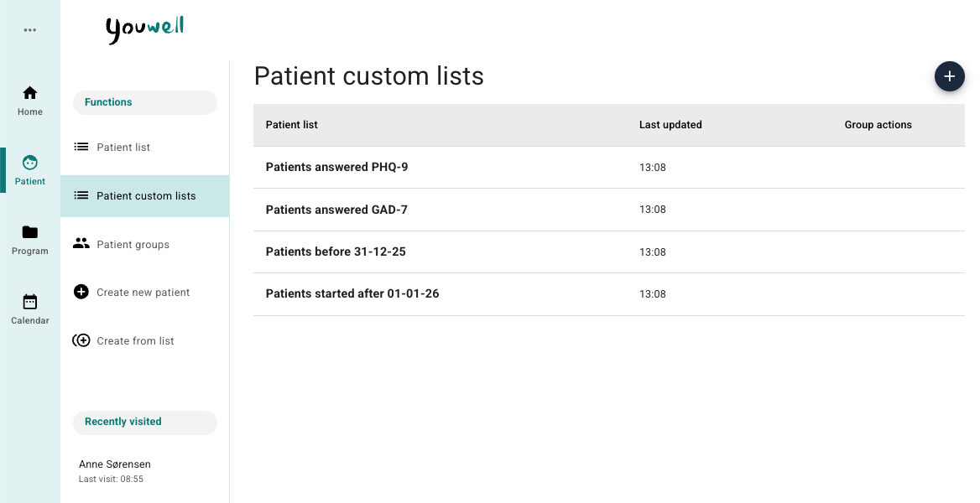This screenshot has width=980, height=503.
Task: Open Patients started after 01-01-26 list
Action: pyautogui.click(x=352, y=294)
